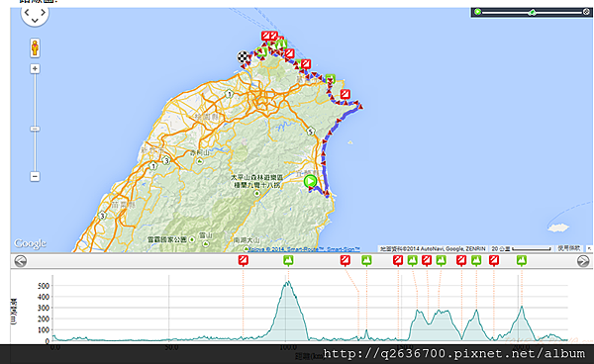Viewport: 594px width, 364px height.
Task: Pick the Street View pegman icon
Action: [x=35, y=48]
